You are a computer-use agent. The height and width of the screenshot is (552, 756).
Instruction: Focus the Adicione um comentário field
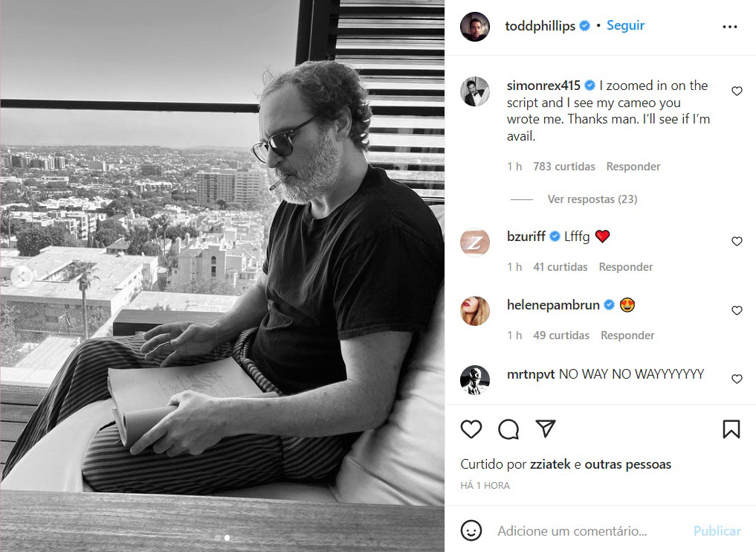(572, 530)
